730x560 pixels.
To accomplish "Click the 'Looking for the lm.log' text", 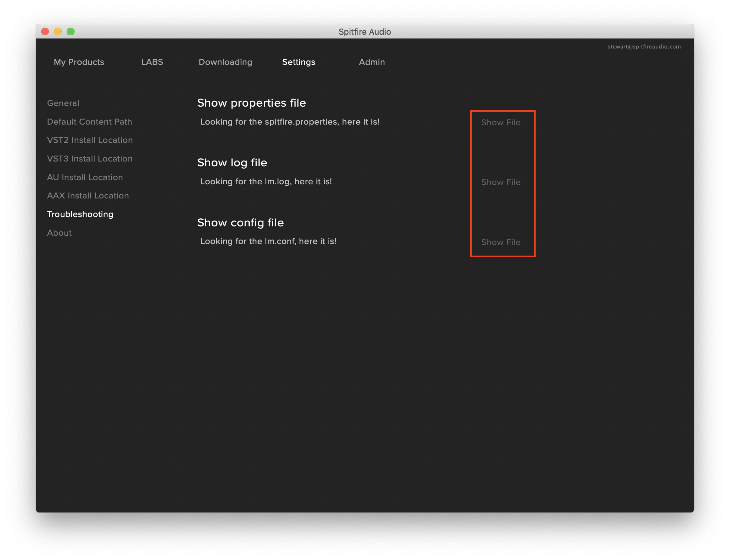I will (266, 181).
